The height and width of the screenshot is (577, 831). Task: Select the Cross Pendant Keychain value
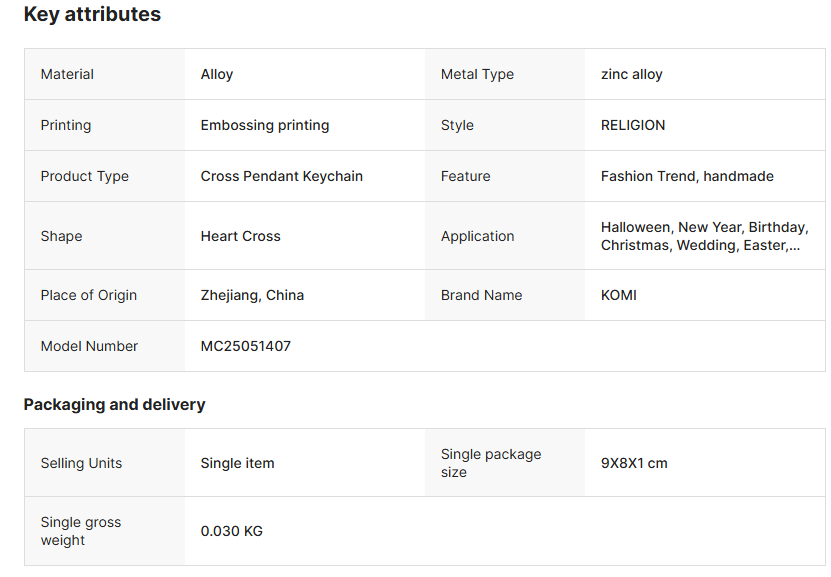pos(282,176)
